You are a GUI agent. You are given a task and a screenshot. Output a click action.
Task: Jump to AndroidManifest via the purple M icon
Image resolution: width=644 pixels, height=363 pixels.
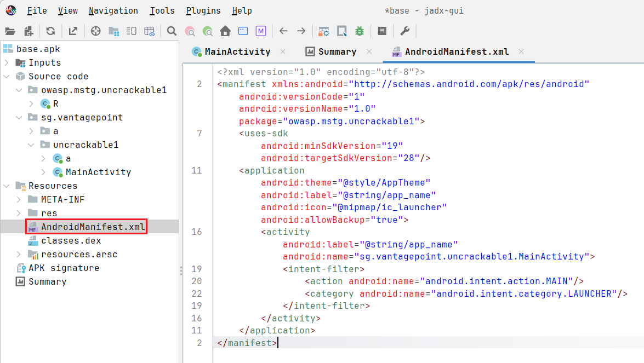tap(261, 31)
